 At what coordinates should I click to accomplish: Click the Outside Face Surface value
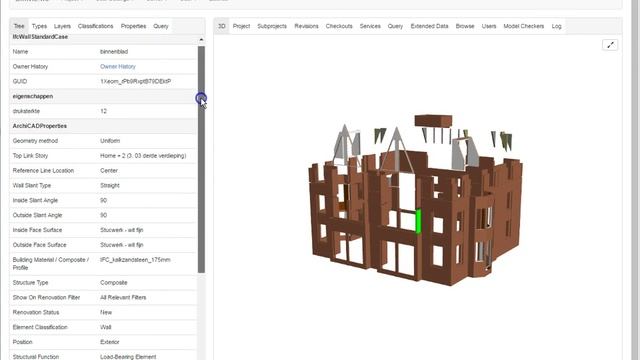(122, 245)
